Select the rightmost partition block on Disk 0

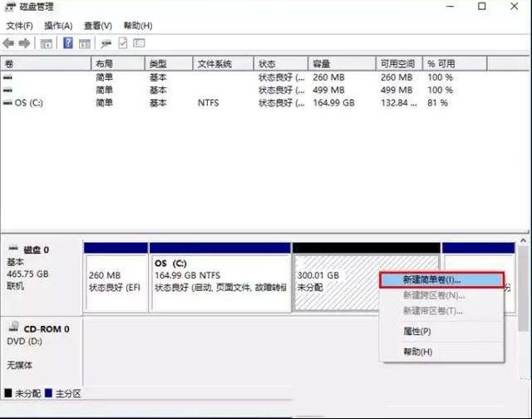(x=479, y=278)
